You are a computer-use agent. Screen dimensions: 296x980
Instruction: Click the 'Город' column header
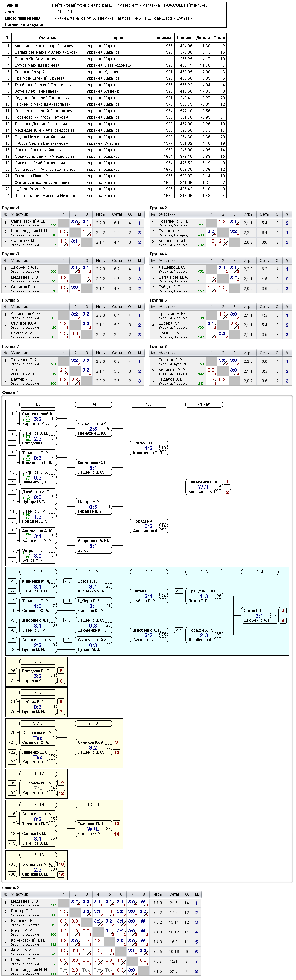tap(117, 38)
